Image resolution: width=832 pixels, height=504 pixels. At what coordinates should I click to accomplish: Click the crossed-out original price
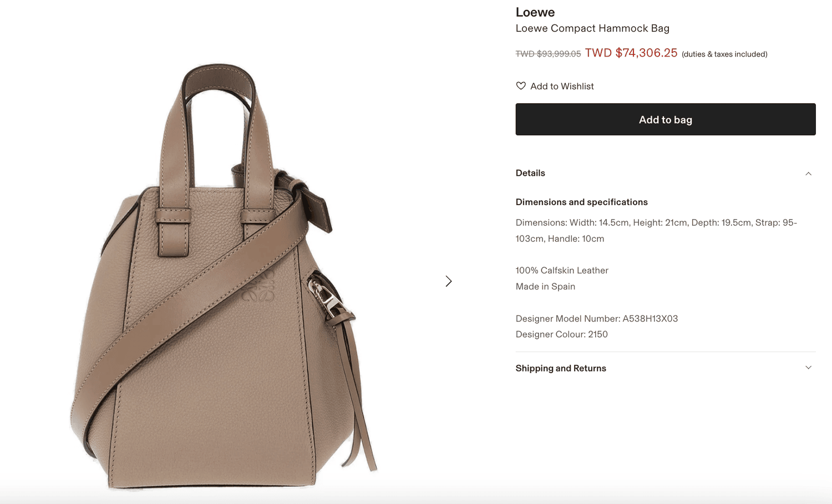548,54
